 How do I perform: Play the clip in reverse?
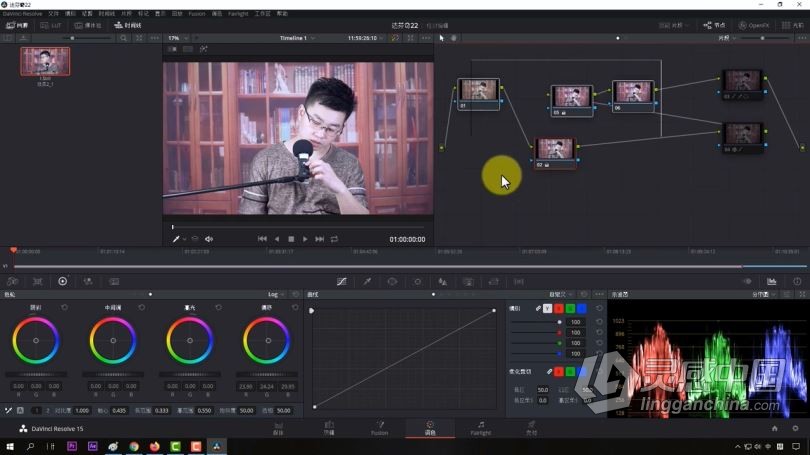[277, 239]
